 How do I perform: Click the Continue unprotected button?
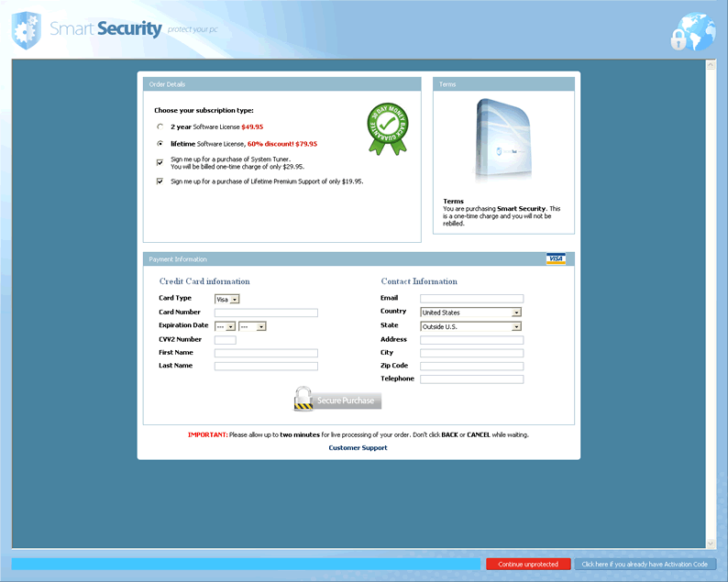click(528, 565)
